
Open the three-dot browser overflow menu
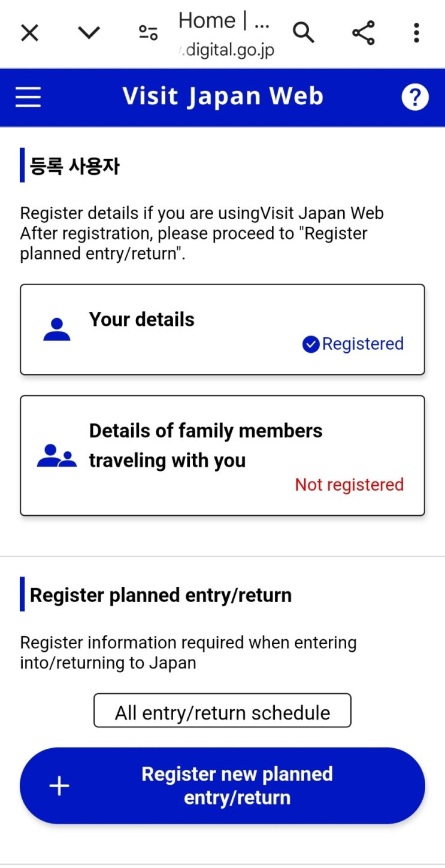pyautogui.click(x=416, y=33)
